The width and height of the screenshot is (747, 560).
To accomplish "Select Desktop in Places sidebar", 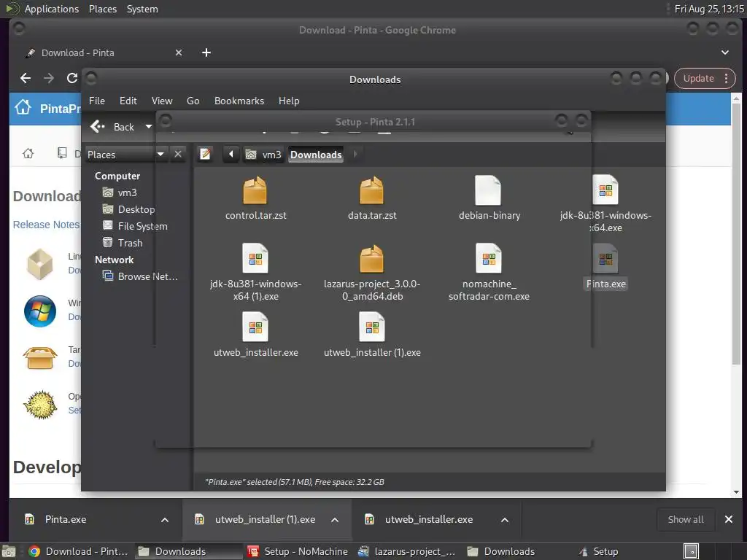I will 128,209.
